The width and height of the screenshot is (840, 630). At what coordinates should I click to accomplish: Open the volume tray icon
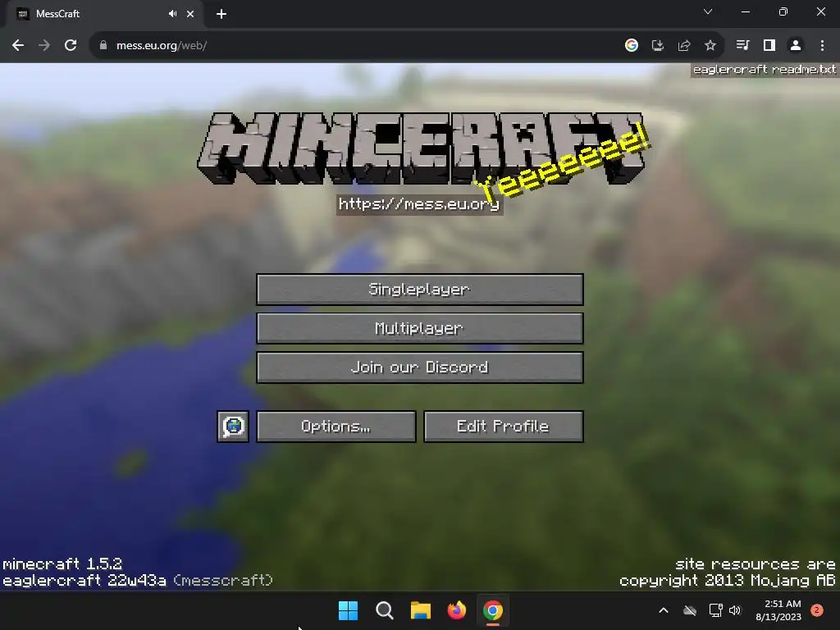(735, 610)
